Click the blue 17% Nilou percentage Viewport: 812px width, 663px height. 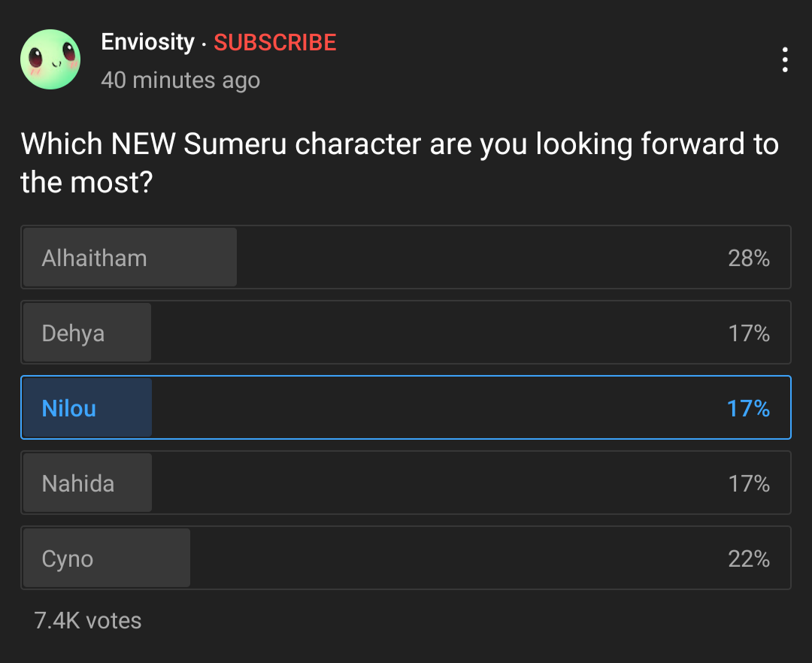pyautogui.click(x=749, y=409)
